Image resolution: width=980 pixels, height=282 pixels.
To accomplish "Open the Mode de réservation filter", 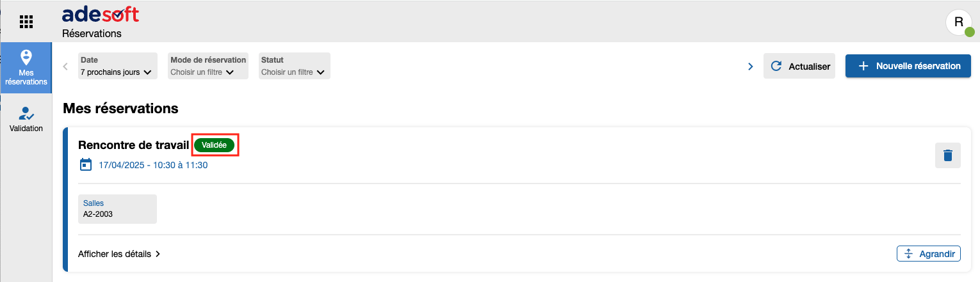I will coord(208,66).
